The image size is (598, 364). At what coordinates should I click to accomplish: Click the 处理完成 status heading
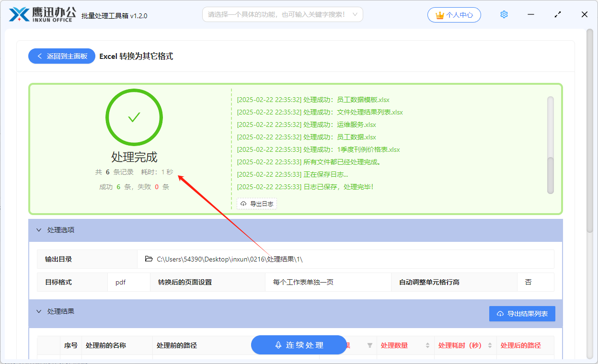(x=134, y=157)
